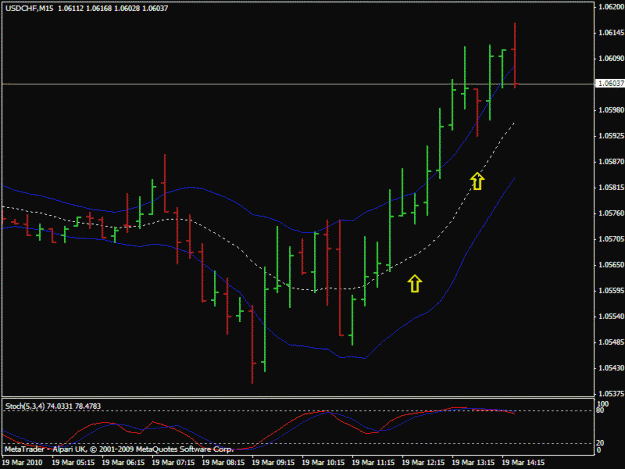
Task: Click the 1.05760 price scale value
Action: [x=611, y=213]
